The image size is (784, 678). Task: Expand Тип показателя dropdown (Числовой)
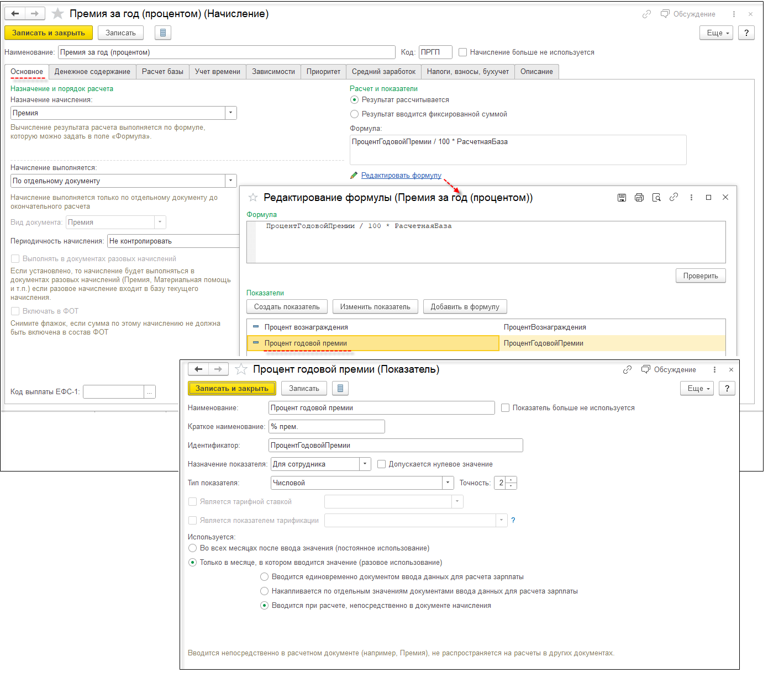(x=448, y=483)
